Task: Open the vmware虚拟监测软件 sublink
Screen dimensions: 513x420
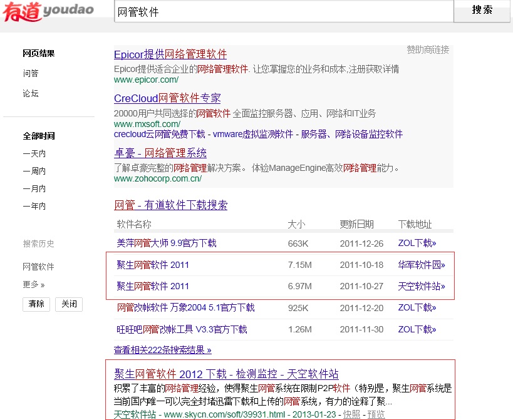Action: 253,135
